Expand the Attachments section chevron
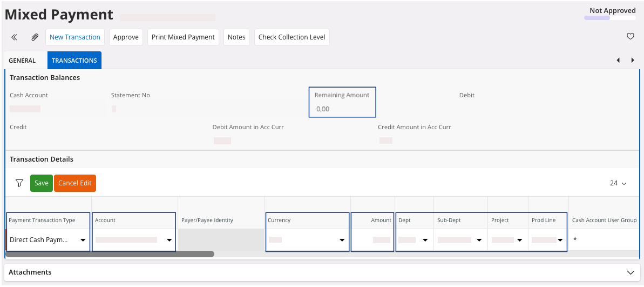This screenshot has height=287, width=644. pos(629,272)
